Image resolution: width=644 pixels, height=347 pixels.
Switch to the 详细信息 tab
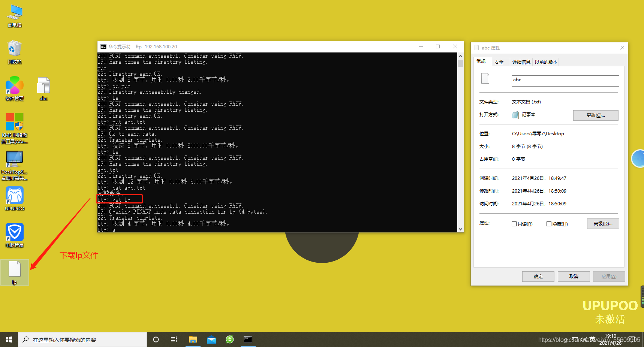pos(521,62)
